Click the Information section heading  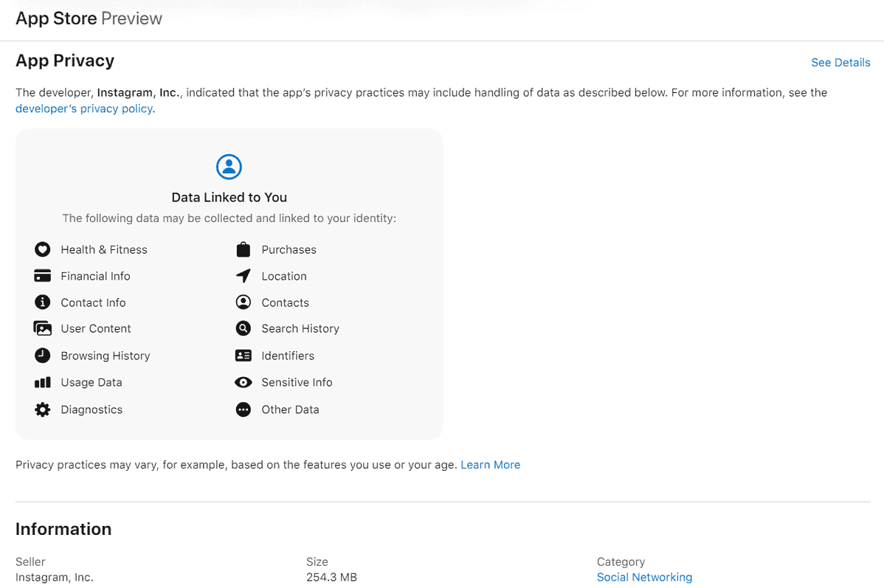[x=63, y=530]
